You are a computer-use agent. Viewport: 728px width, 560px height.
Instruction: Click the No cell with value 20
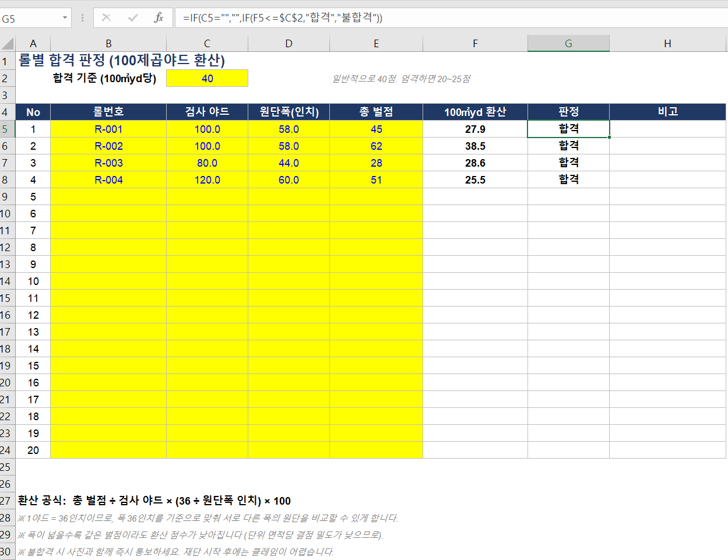tap(33, 450)
